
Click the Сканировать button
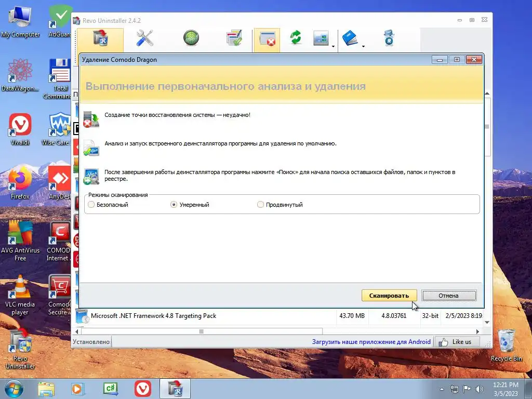pos(389,296)
